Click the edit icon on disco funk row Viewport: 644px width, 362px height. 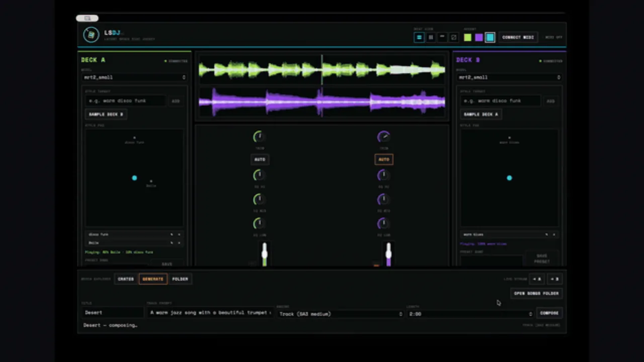point(172,234)
